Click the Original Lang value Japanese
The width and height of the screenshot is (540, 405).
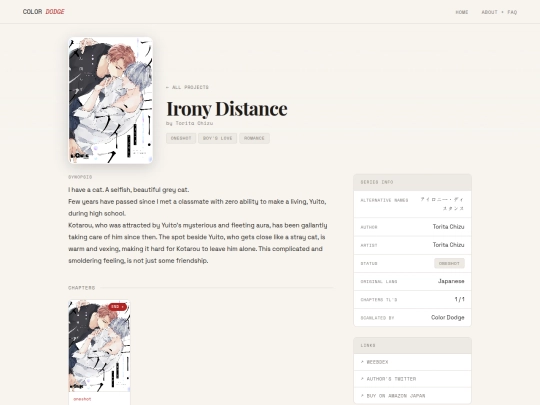(451, 281)
